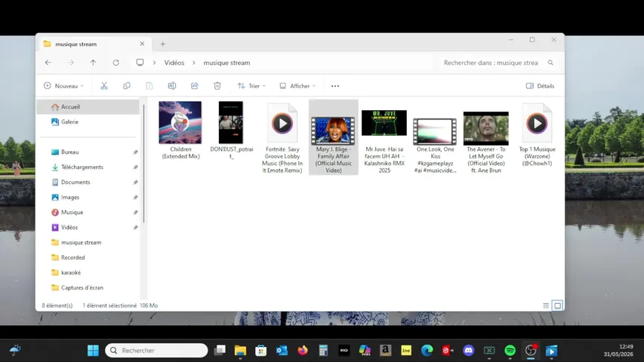Select the Children (Extended Mix) video
644x362 pixels.
tap(180, 130)
